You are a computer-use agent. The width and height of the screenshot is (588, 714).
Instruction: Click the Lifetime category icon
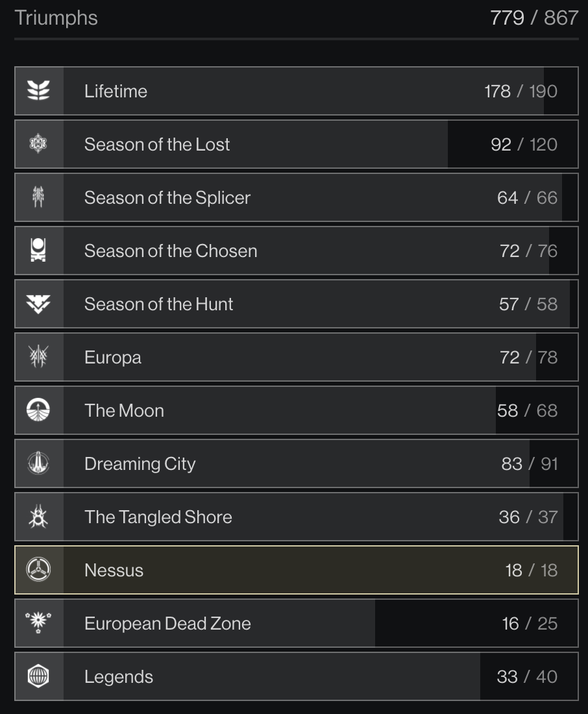point(38,91)
